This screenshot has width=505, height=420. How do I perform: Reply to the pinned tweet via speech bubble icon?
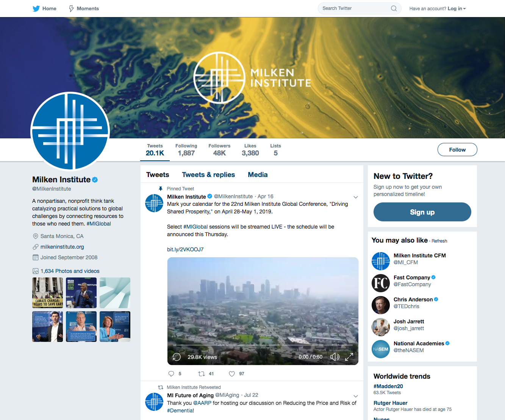(171, 374)
